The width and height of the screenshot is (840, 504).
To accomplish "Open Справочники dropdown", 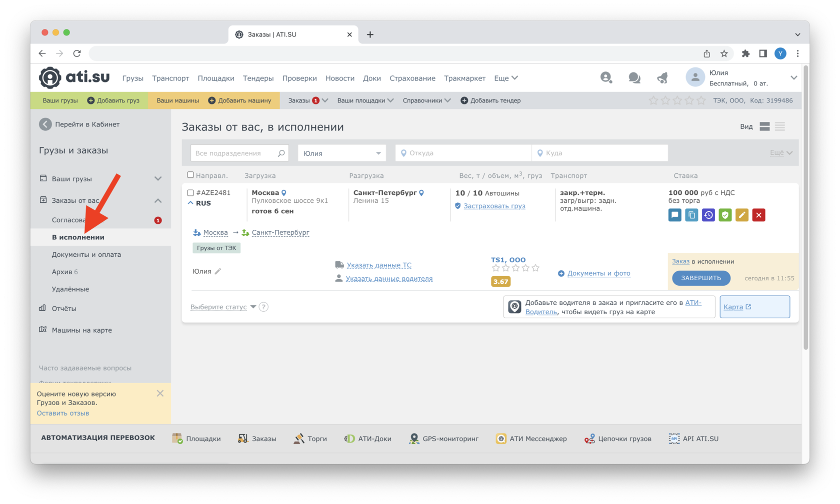I will 426,100.
